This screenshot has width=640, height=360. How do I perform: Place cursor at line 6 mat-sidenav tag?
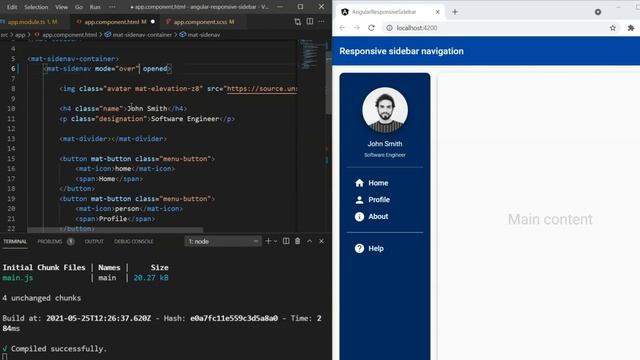click(69, 69)
